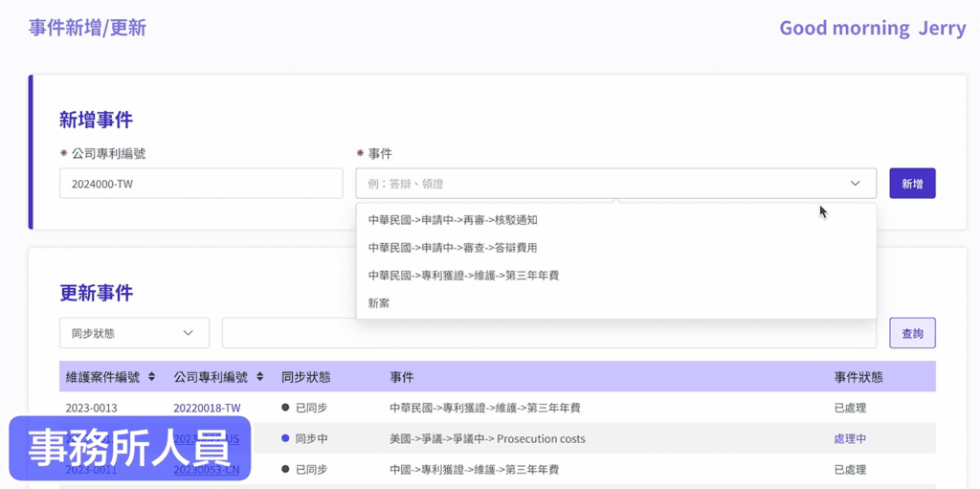This screenshot has width=980, height=489.
Task: Click the 新增 button
Action: [912, 184]
